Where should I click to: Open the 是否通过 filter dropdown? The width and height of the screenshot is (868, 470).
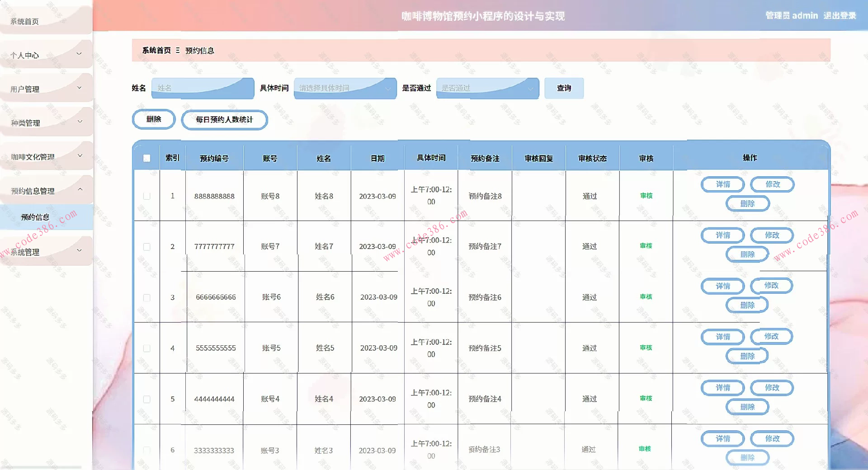487,88
